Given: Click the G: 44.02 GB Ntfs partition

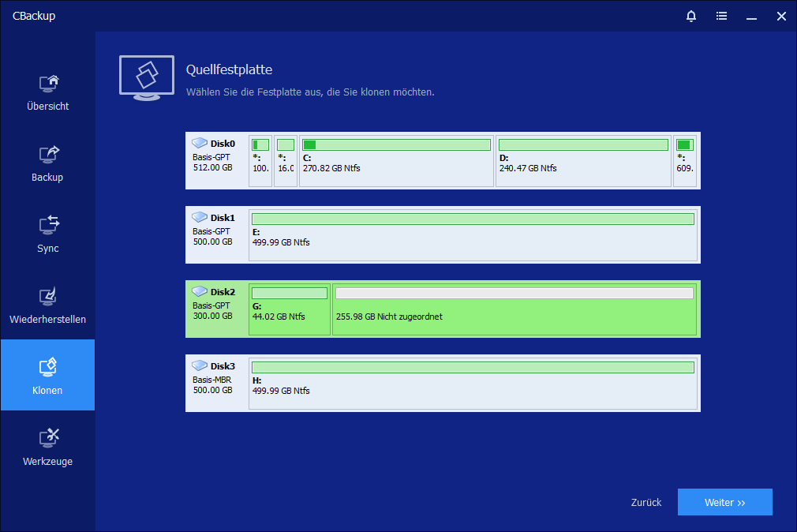Looking at the screenshot, I should pyautogui.click(x=289, y=311).
